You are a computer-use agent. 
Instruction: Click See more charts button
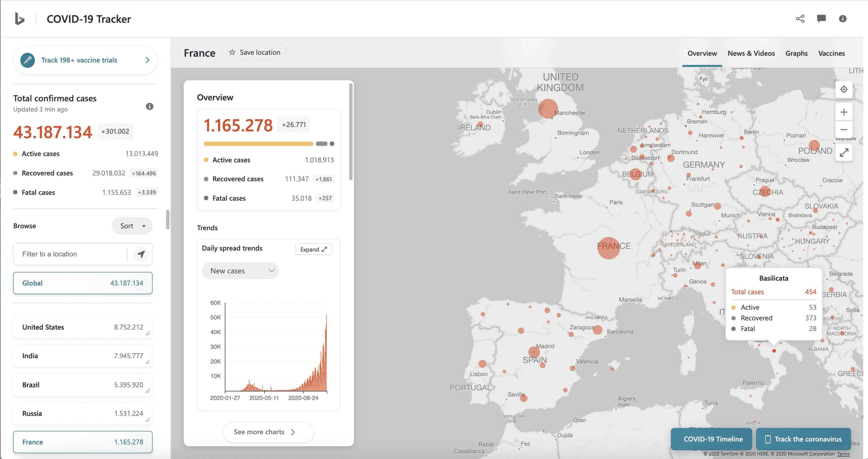point(268,432)
